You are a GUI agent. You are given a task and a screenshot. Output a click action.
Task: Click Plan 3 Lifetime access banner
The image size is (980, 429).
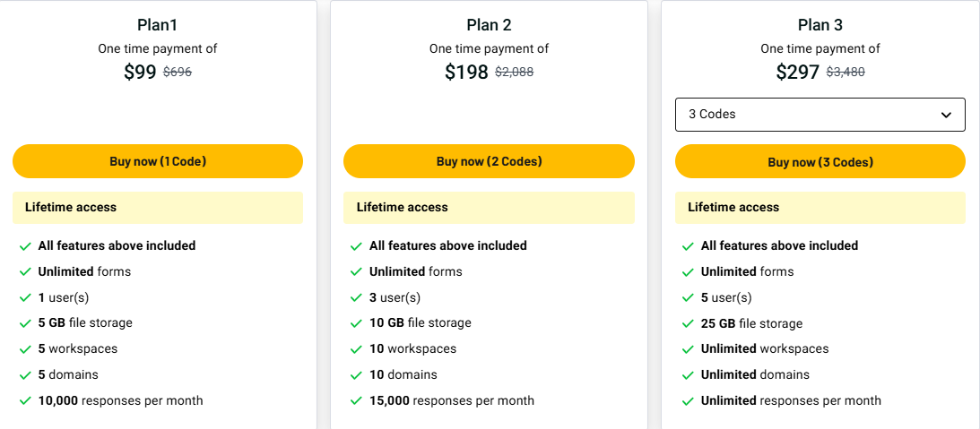tap(820, 207)
